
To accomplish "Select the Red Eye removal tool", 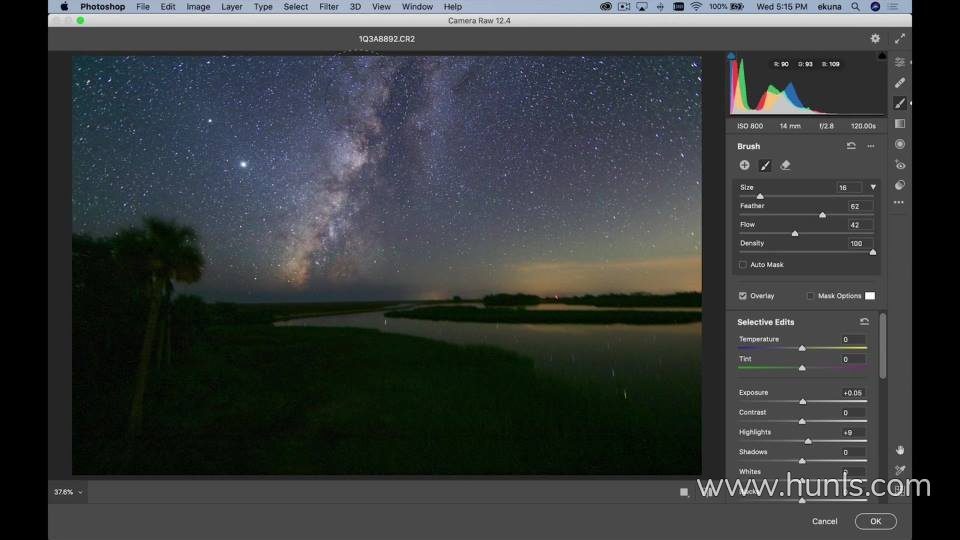I will point(899,165).
